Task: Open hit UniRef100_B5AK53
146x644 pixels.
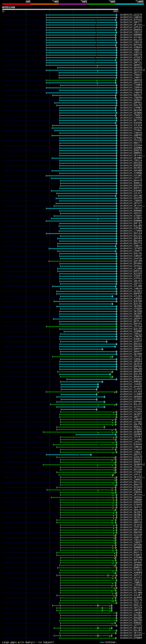Action: tap(131, 30)
